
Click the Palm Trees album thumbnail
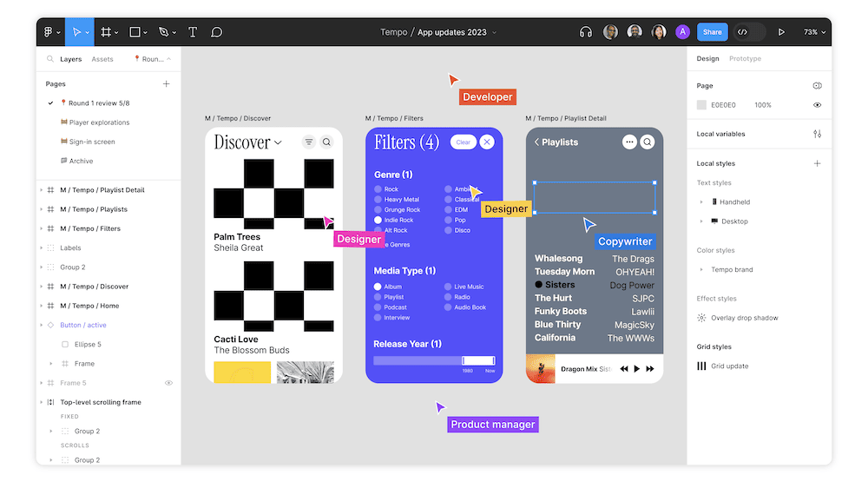click(273, 194)
